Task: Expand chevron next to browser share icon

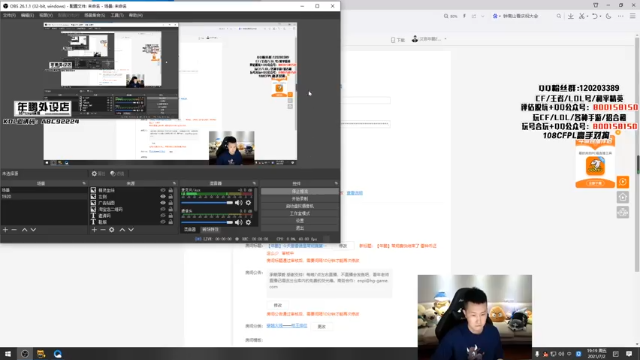Action: coord(482,16)
